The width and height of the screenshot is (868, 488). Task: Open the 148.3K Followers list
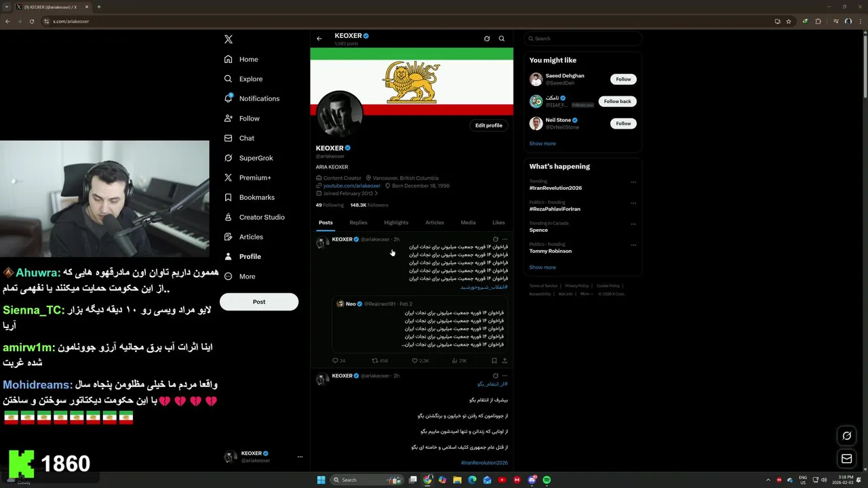pyautogui.click(x=370, y=205)
